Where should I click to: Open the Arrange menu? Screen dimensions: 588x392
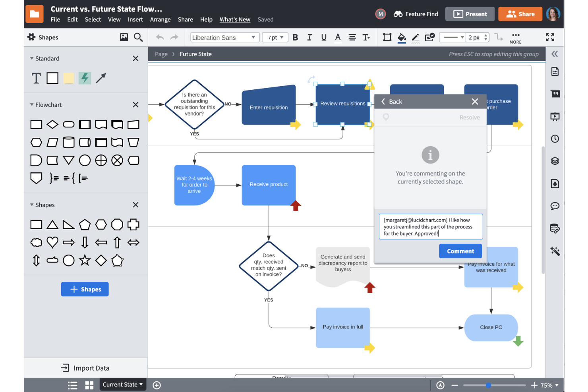(160, 19)
